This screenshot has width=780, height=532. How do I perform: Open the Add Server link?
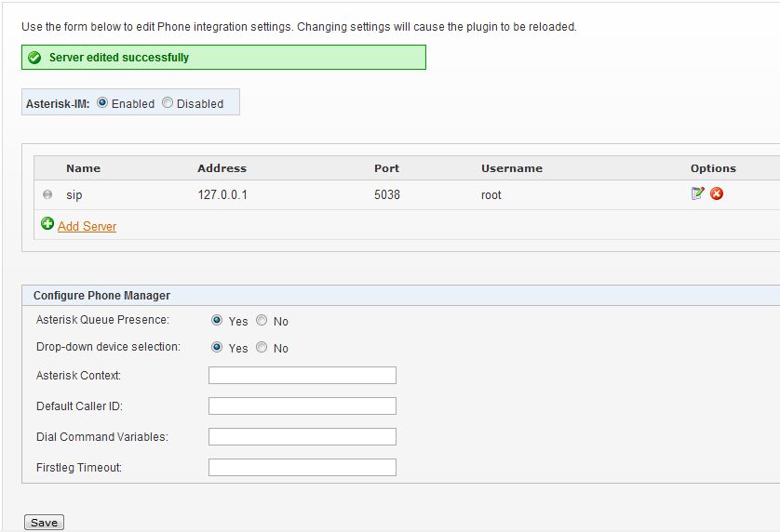tap(87, 226)
